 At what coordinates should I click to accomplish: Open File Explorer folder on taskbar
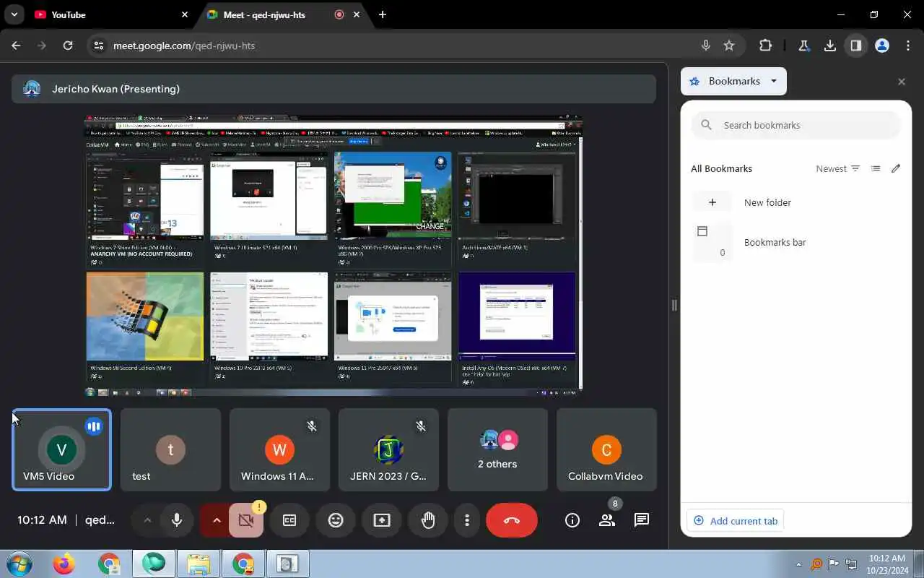199,564
